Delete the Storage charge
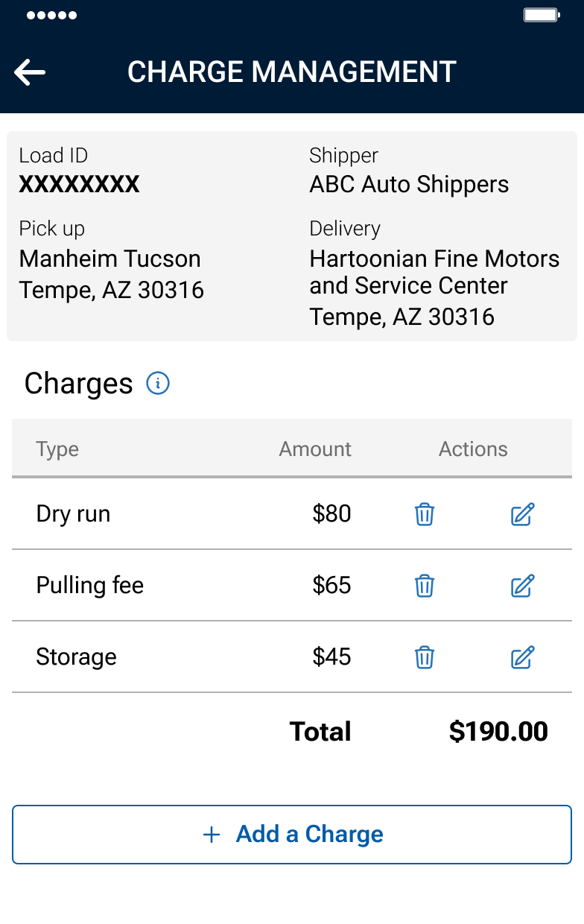Screen dimensions: 584x924 point(425,657)
